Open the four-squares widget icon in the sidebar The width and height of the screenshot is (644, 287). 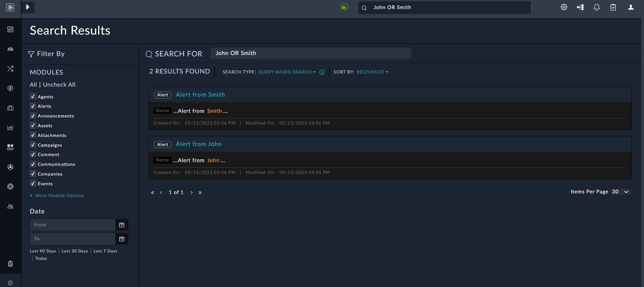tap(10, 147)
